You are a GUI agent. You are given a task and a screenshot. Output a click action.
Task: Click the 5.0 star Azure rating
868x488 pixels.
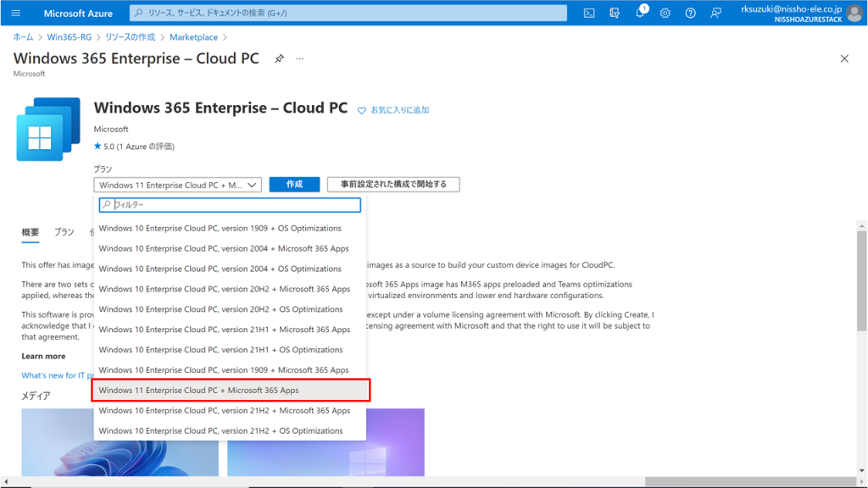(x=134, y=147)
